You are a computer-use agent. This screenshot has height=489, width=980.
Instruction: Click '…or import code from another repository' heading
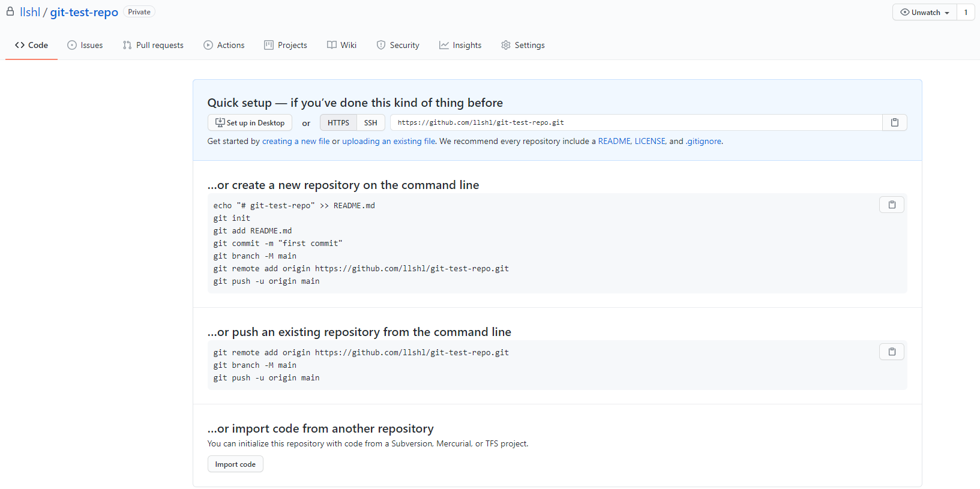coord(320,428)
